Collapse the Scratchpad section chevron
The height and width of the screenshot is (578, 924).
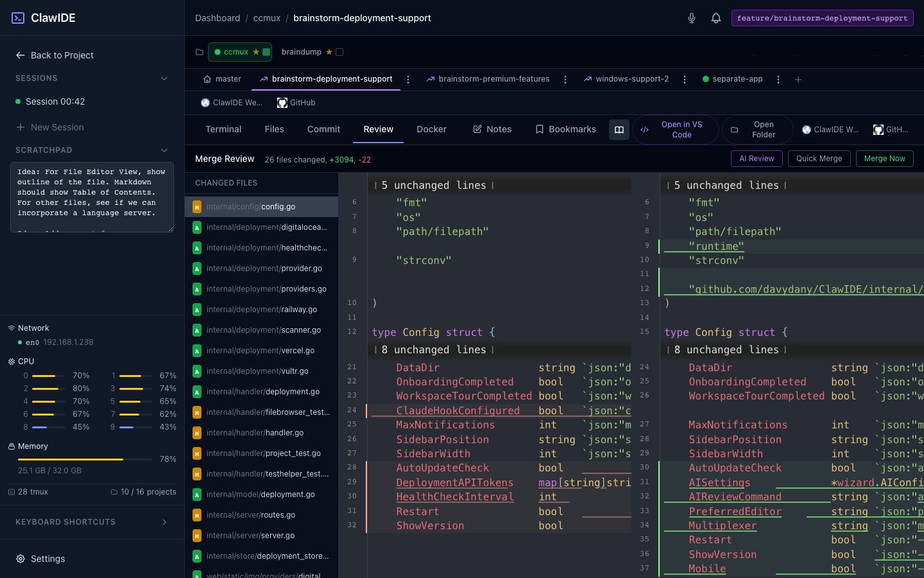164,150
